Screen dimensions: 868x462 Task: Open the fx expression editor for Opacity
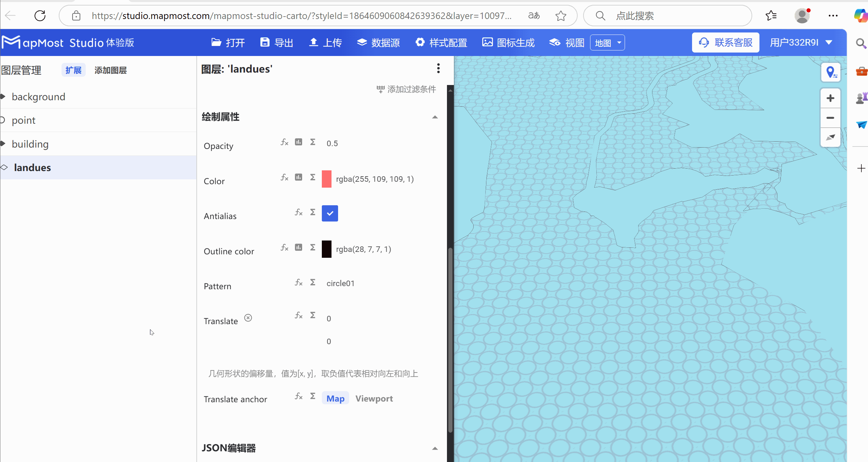[284, 142]
